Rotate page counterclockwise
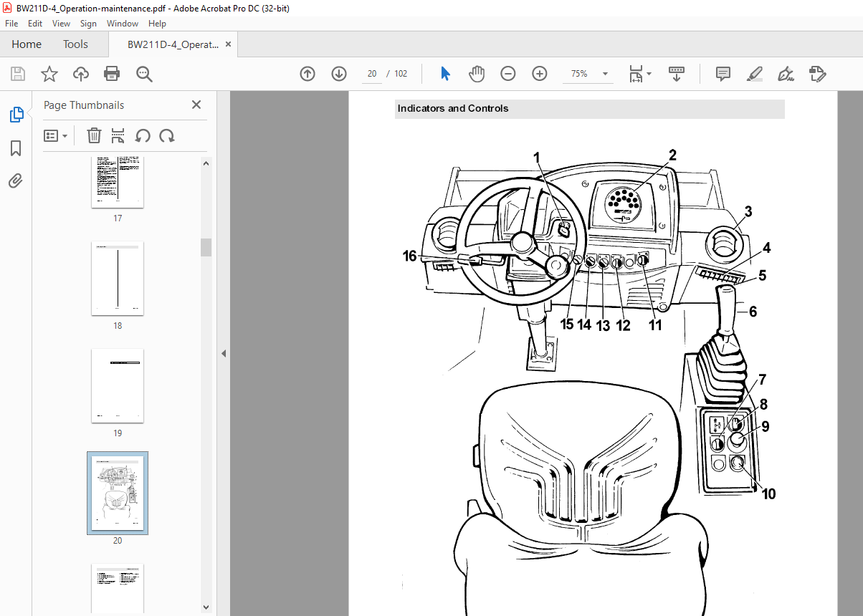The height and width of the screenshot is (616, 863). 143,135
